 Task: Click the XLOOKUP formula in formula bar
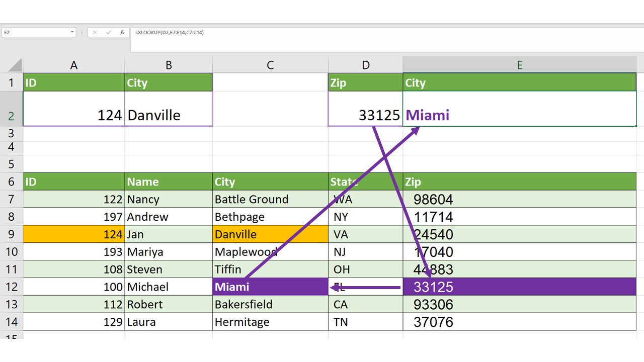coord(170,32)
